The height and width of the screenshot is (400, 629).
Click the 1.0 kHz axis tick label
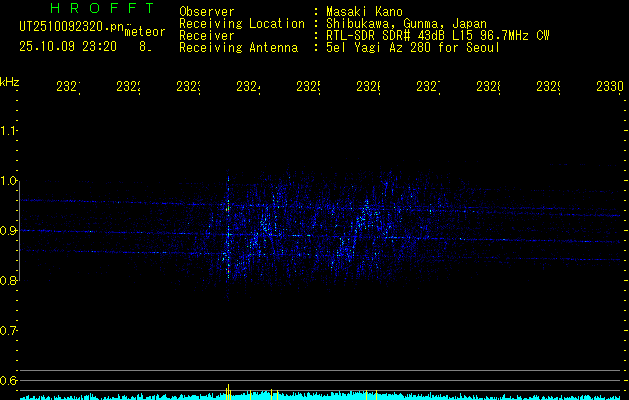click(9, 181)
